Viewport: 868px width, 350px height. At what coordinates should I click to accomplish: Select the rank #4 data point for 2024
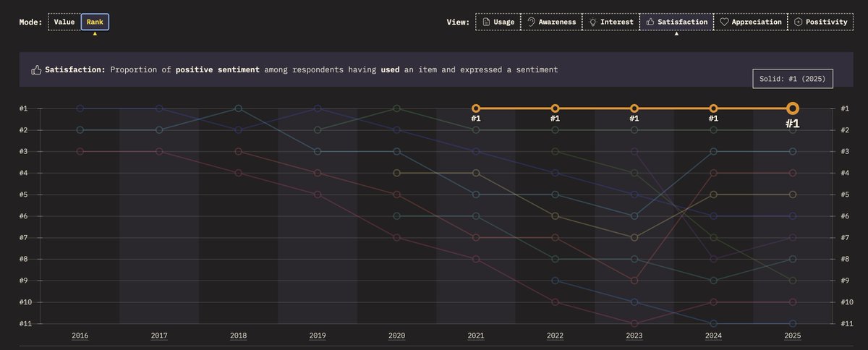point(713,173)
